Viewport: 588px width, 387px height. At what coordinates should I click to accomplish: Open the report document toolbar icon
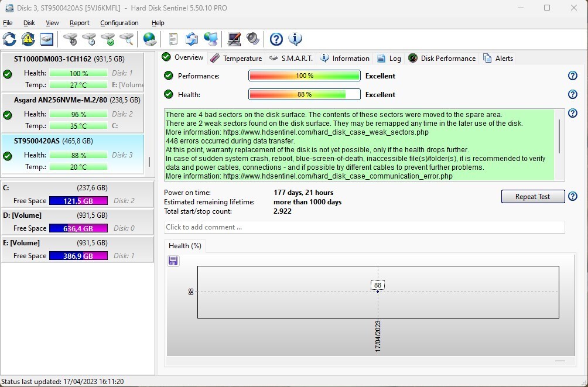tap(173, 39)
